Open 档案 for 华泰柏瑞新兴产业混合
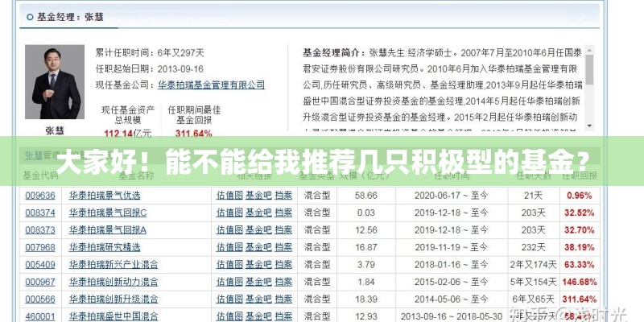This screenshot has width=644, height=322. 283,265
